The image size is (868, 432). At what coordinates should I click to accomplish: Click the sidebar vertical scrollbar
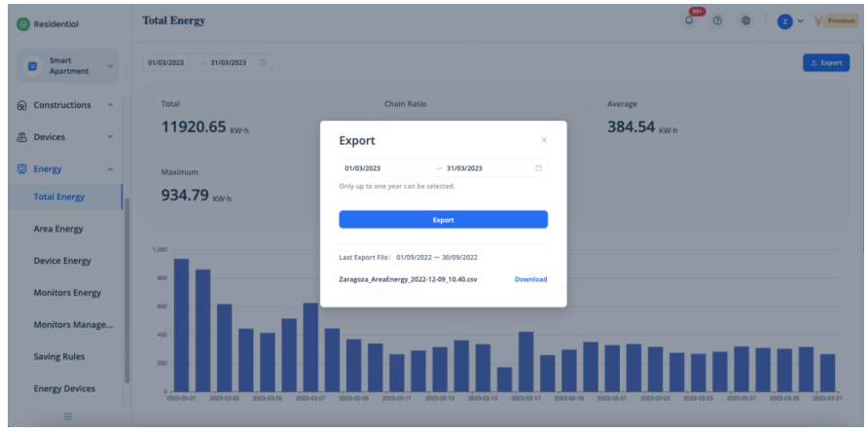pyautogui.click(x=127, y=292)
